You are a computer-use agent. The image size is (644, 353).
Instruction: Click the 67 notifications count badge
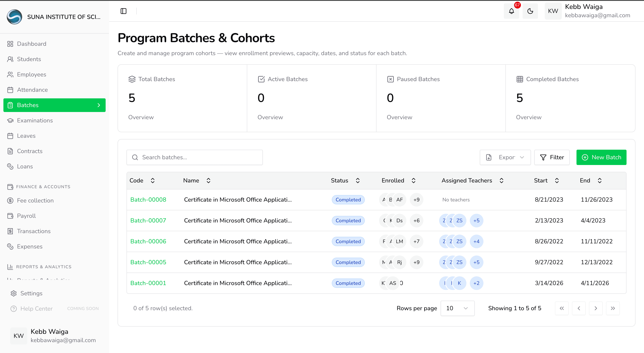[x=517, y=5]
